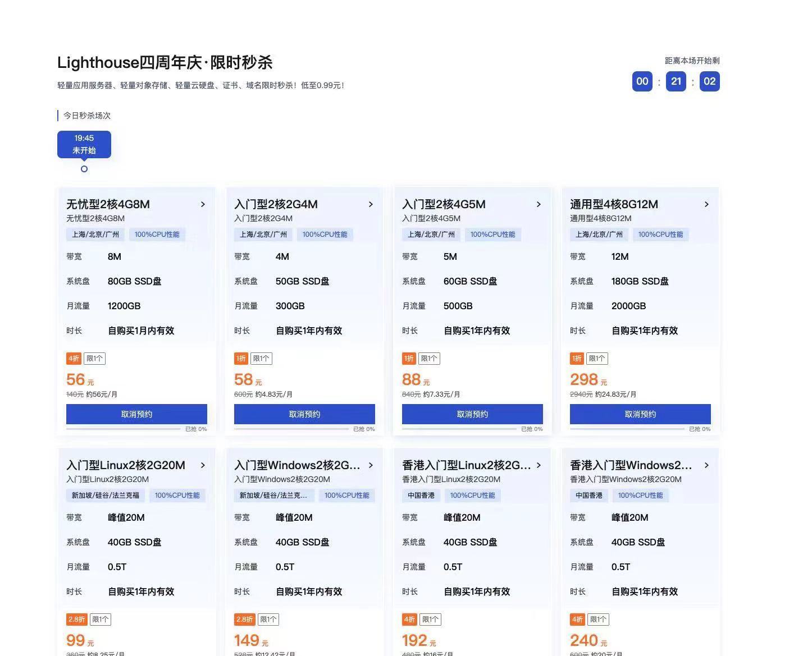Cancel reservation for the 88元 入门型 plan
Viewport: 812px width, 656px height.
point(472,414)
